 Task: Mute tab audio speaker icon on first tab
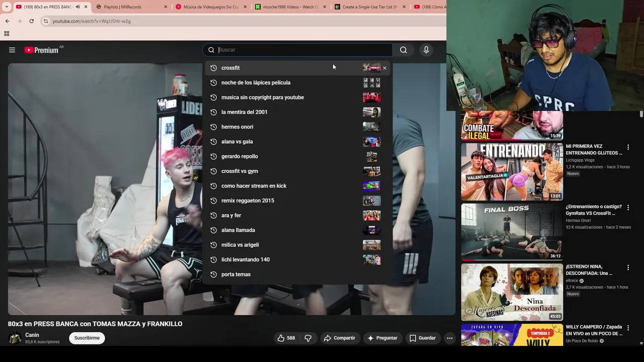pyautogui.click(x=77, y=7)
